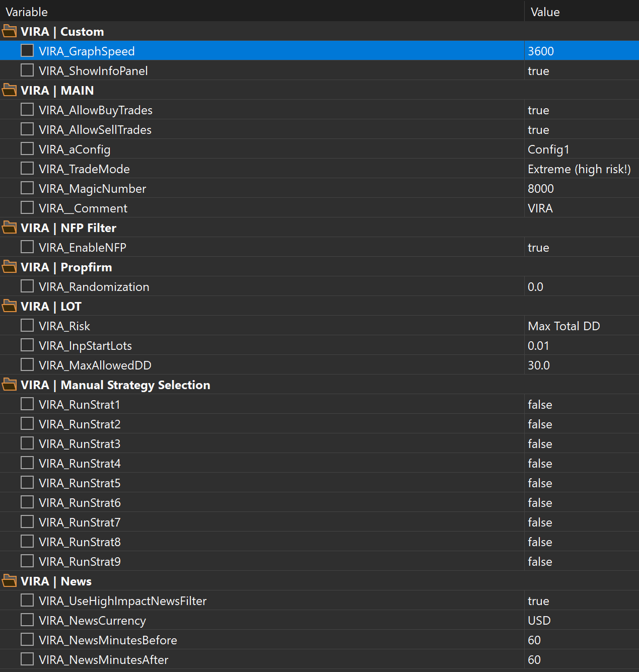This screenshot has height=672, width=639.
Task: Open the VIRA_TradeMode value Extreme (high risk!)
Action: (x=579, y=169)
